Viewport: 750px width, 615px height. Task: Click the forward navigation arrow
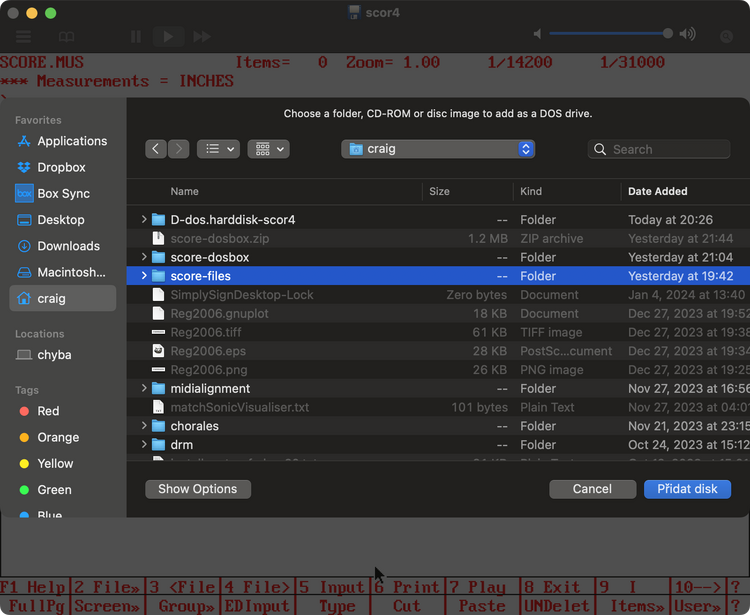click(x=179, y=149)
